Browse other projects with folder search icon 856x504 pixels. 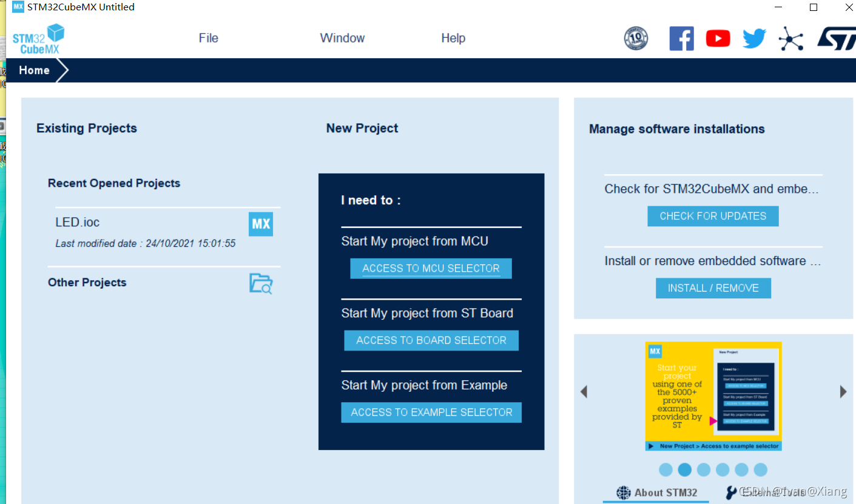[261, 283]
